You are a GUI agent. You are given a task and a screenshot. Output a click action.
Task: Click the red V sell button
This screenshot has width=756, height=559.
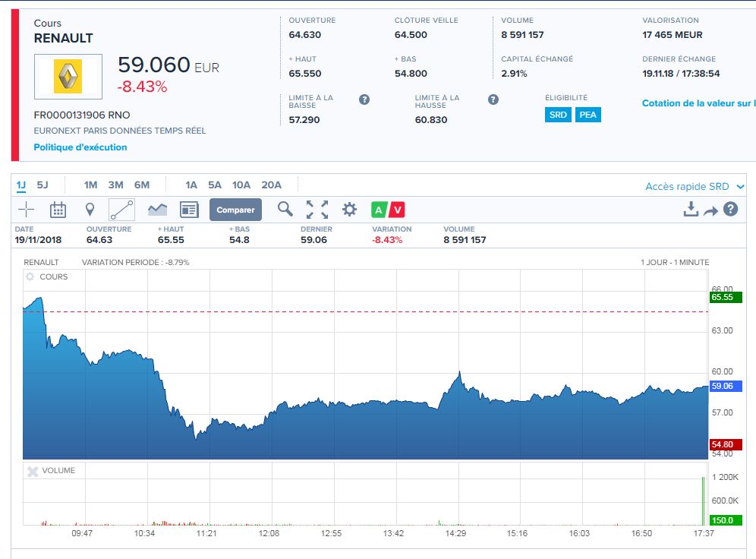coord(397,210)
